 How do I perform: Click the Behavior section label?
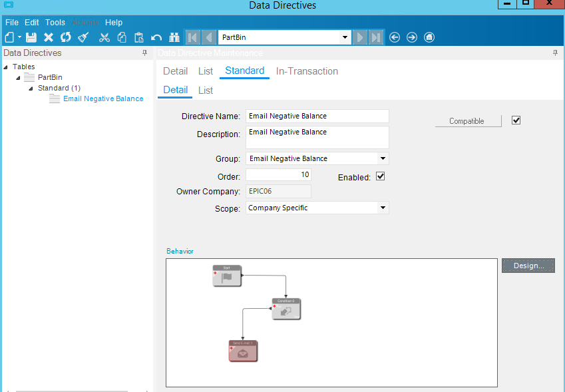tap(180, 251)
